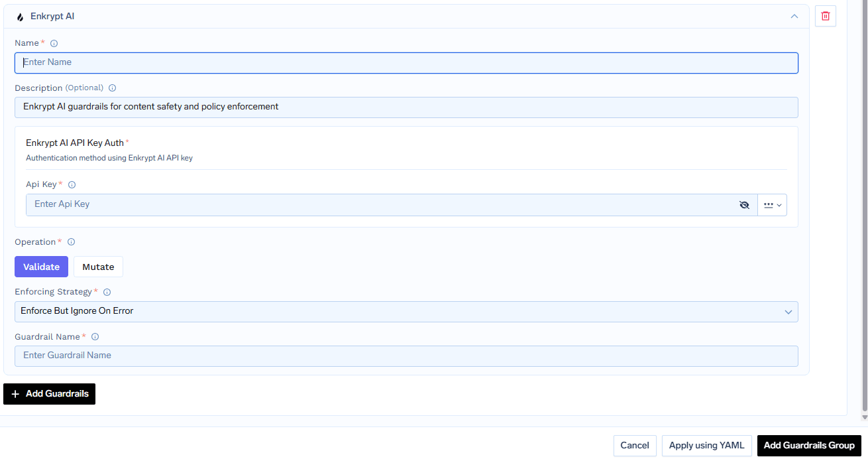Show info tooltip next to Guardrail Name label
The height and width of the screenshot is (459, 868).
(95, 337)
